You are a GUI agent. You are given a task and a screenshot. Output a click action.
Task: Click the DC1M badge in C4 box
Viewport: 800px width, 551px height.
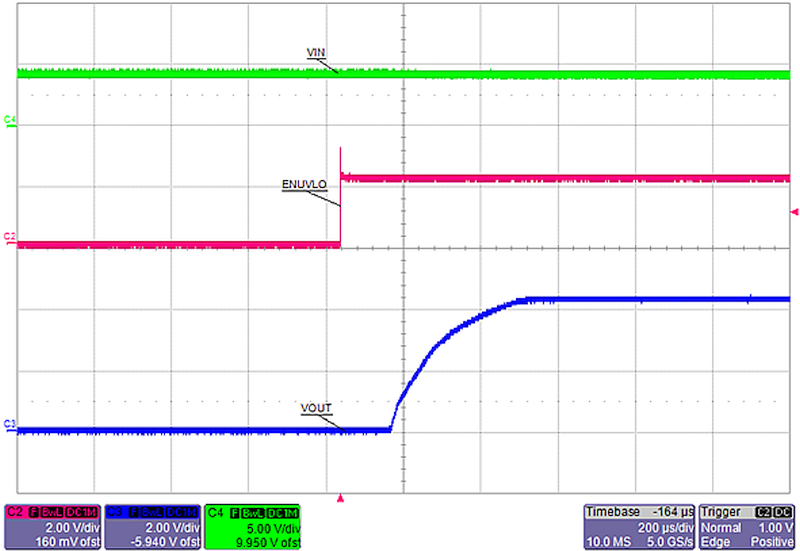point(282,512)
